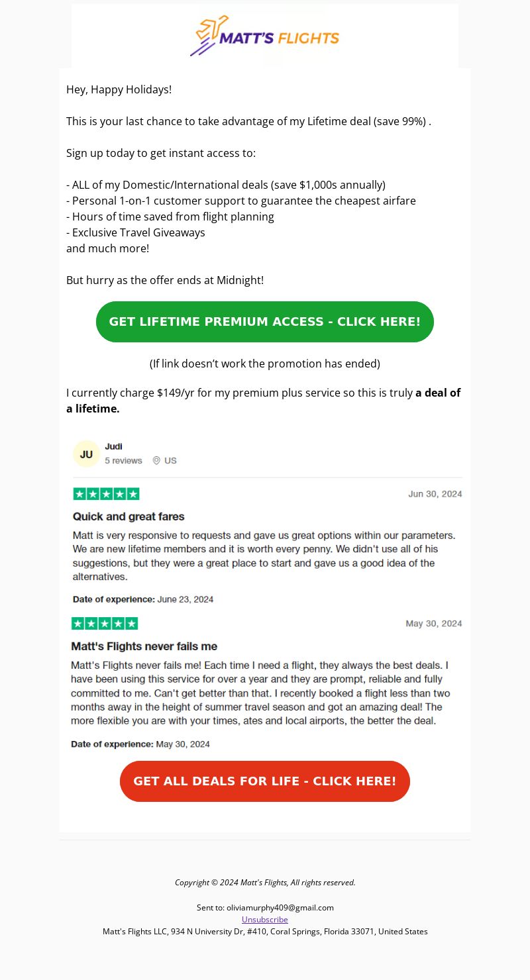The height and width of the screenshot is (980, 530).
Task: Click the five-star rating above Quick and great fares
Action: click(106, 494)
